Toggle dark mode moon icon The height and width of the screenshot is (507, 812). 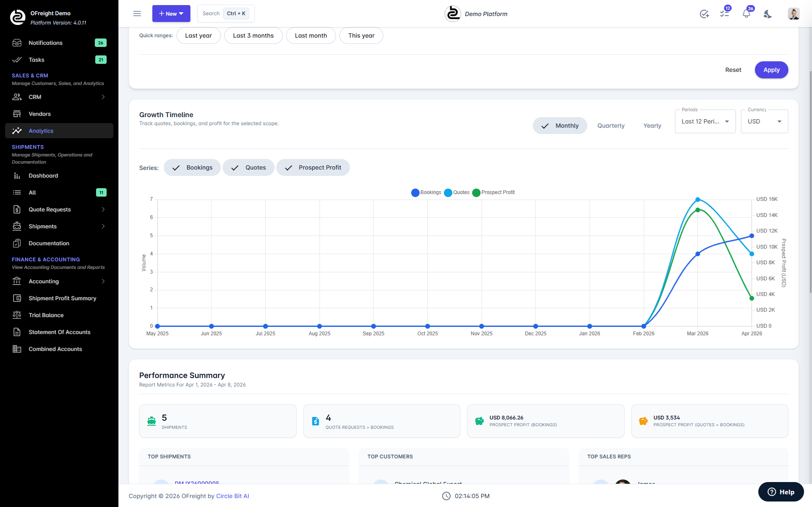point(768,14)
